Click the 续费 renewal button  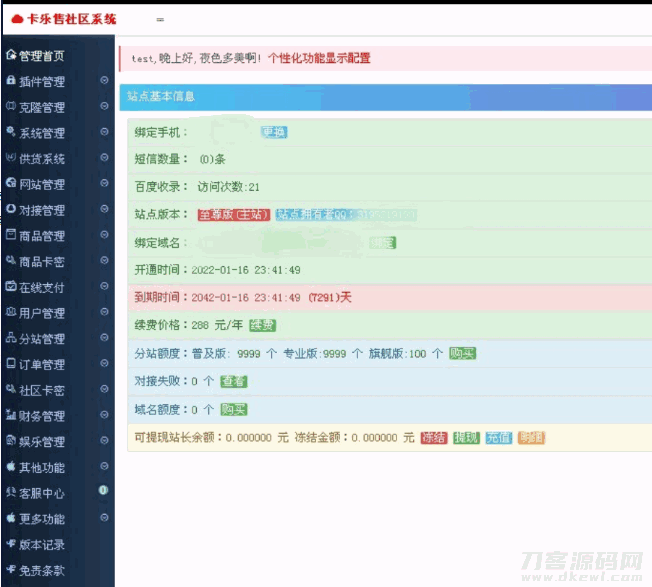click(262, 325)
